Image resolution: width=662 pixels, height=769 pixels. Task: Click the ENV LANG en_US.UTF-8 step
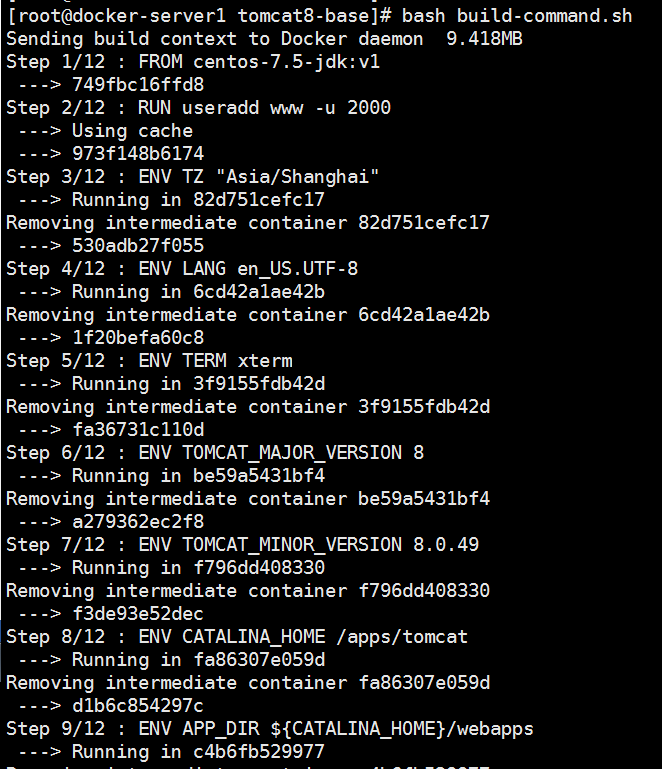click(x=182, y=269)
